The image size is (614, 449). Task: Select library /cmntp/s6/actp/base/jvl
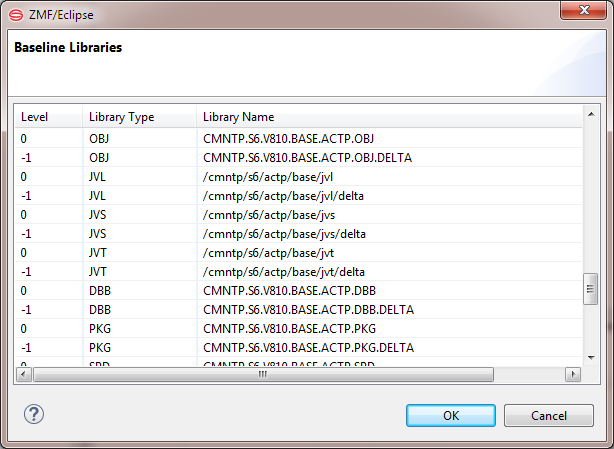pyautogui.click(x=298, y=177)
